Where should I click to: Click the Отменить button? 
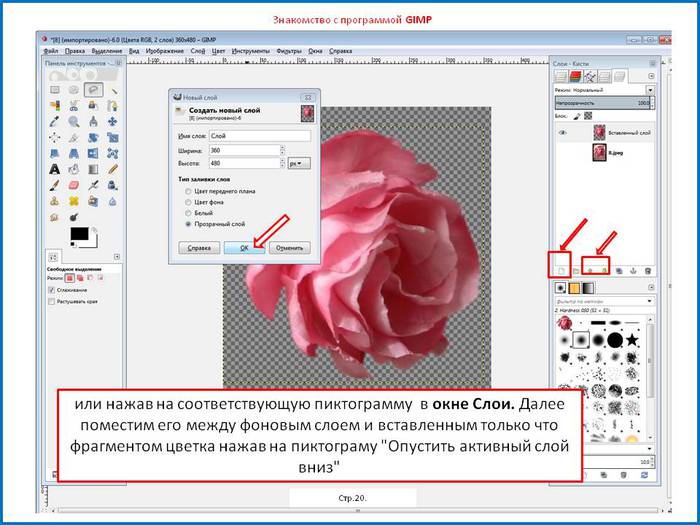289,248
